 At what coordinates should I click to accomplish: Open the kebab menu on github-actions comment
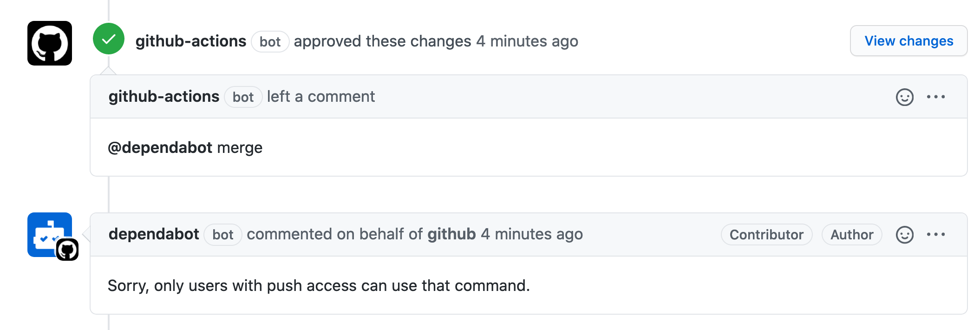pyautogui.click(x=937, y=96)
